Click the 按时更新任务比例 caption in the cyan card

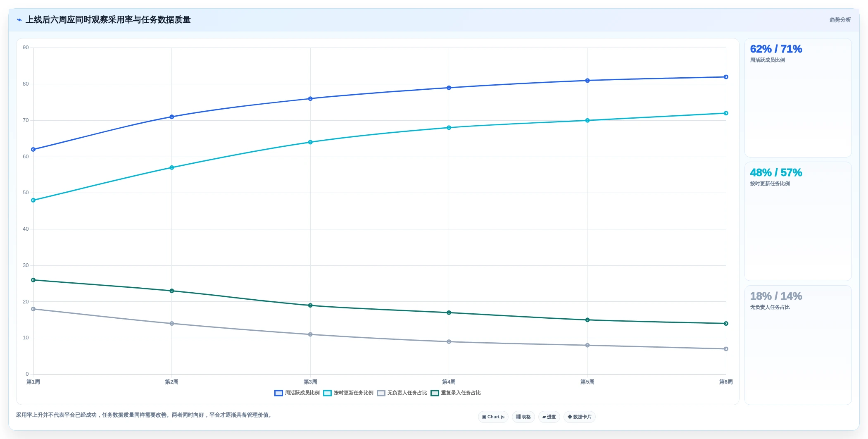tap(770, 184)
